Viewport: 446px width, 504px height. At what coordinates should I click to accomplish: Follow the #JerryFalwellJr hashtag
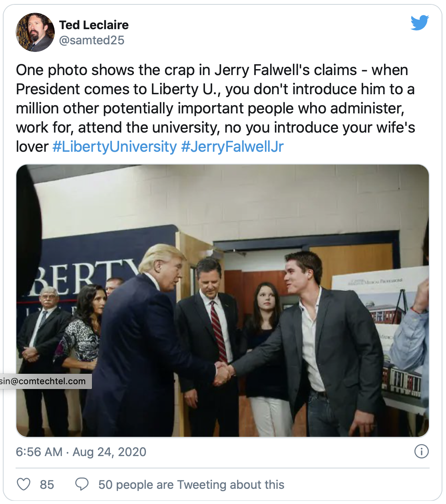coord(232,147)
